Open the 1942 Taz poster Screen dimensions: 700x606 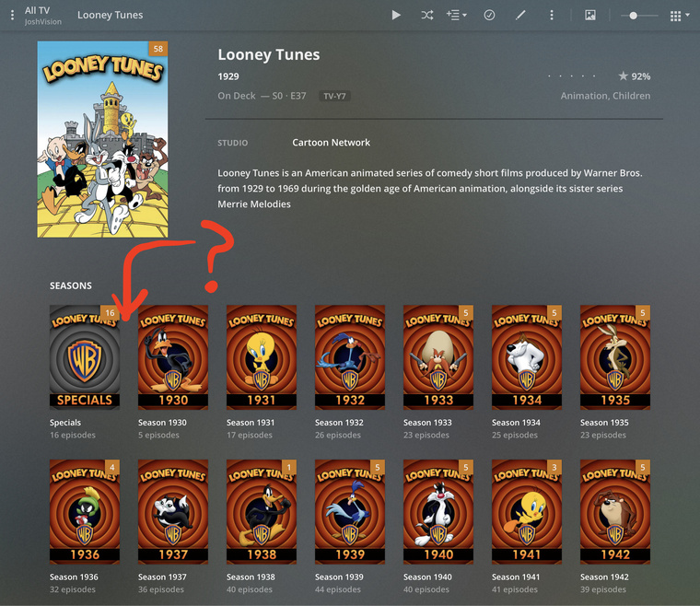615,512
